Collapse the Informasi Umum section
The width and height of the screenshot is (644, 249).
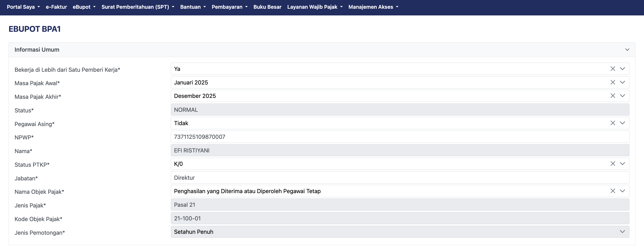click(x=627, y=49)
